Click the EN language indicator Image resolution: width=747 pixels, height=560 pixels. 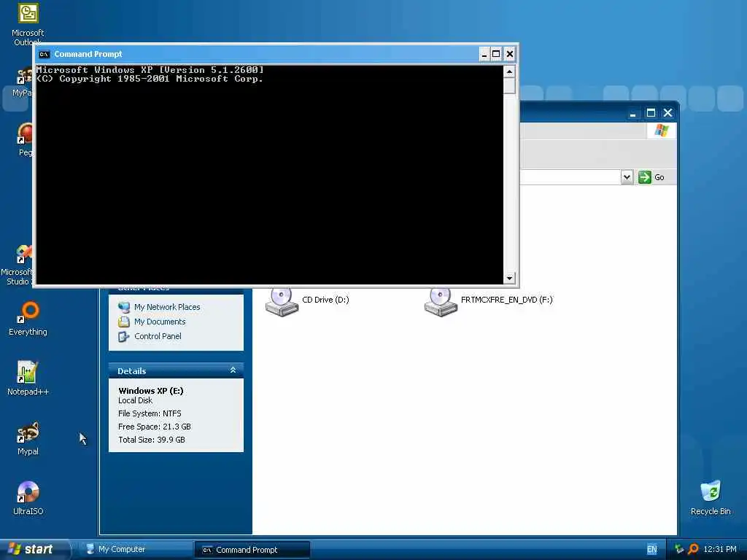pyautogui.click(x=651, y=549)
